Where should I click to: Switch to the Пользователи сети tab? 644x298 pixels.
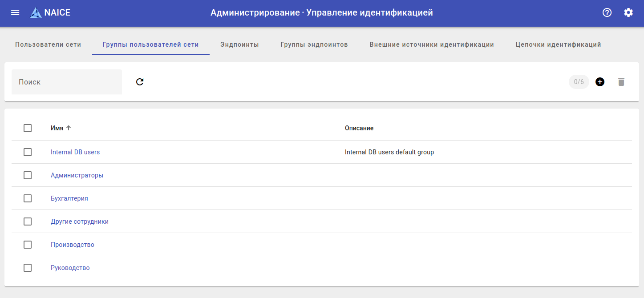pos(48,44)
